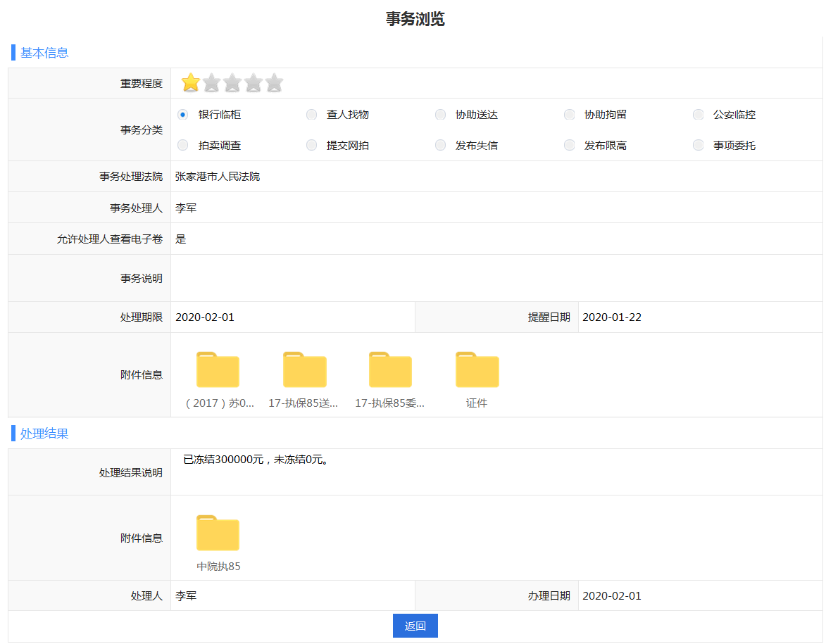Select the 查人找物 radio option
The height and width of the screenshot is (644, 826).
[311, 115]
